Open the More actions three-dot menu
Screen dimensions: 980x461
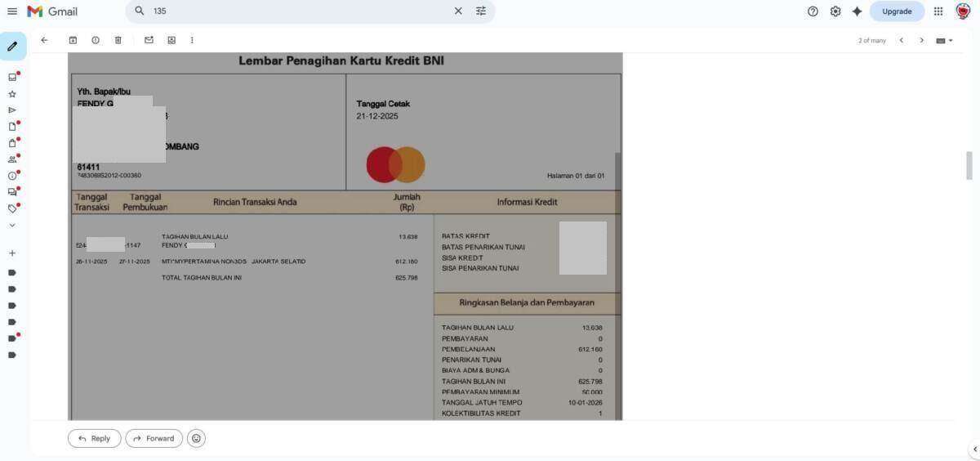192,40
